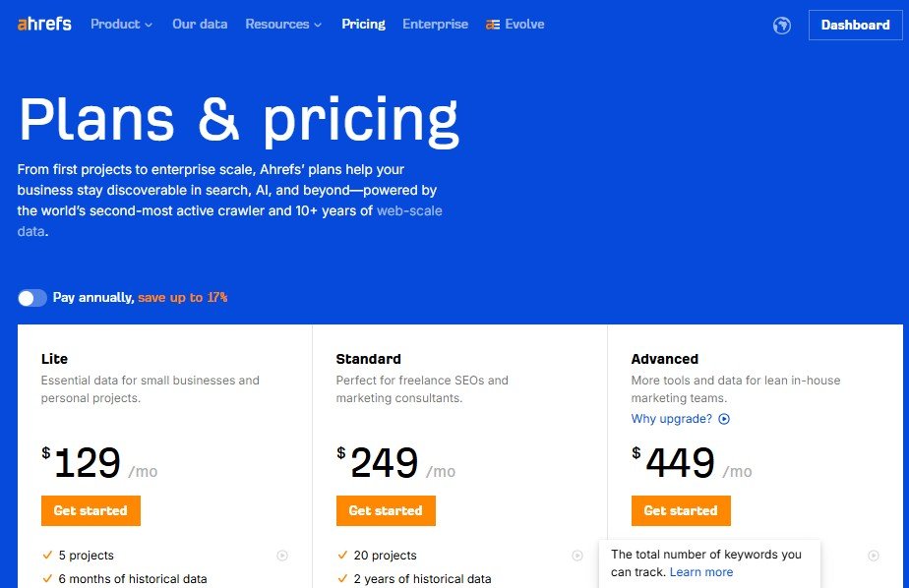Screen dimensions: 909x588
Task: Click Learn more in the keywords tooltip
Action: click(701, 571)
